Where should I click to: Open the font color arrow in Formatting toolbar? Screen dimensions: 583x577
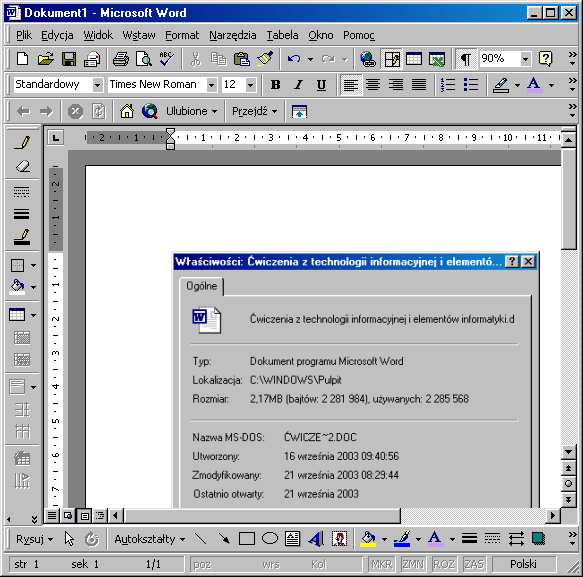552,85
